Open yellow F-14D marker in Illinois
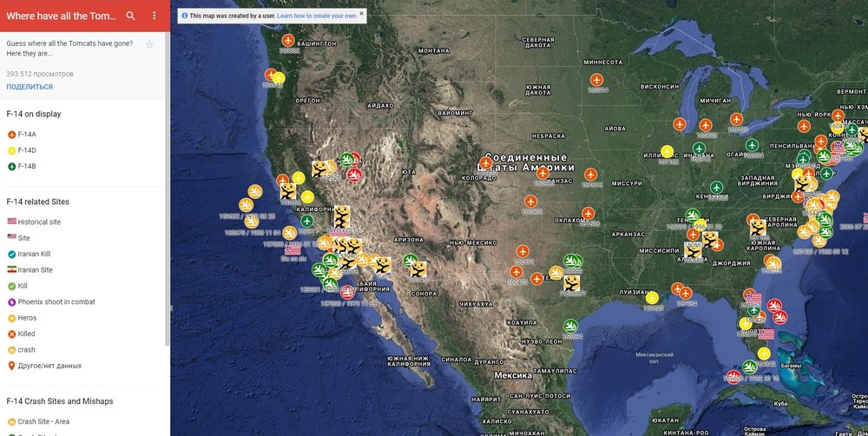Screen dimensions: 868x436 [667, 151]
